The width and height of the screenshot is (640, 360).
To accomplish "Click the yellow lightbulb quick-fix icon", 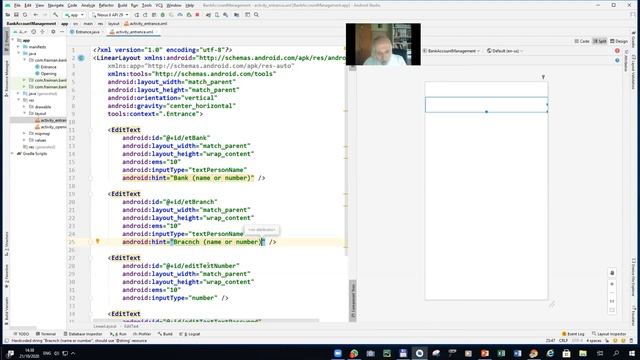I will tap(98, 241).
